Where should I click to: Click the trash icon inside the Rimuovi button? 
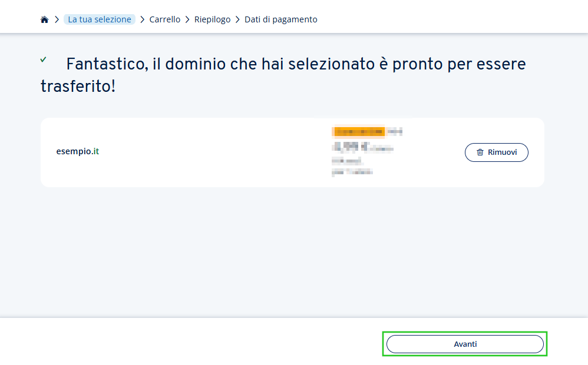pos(481,152)
